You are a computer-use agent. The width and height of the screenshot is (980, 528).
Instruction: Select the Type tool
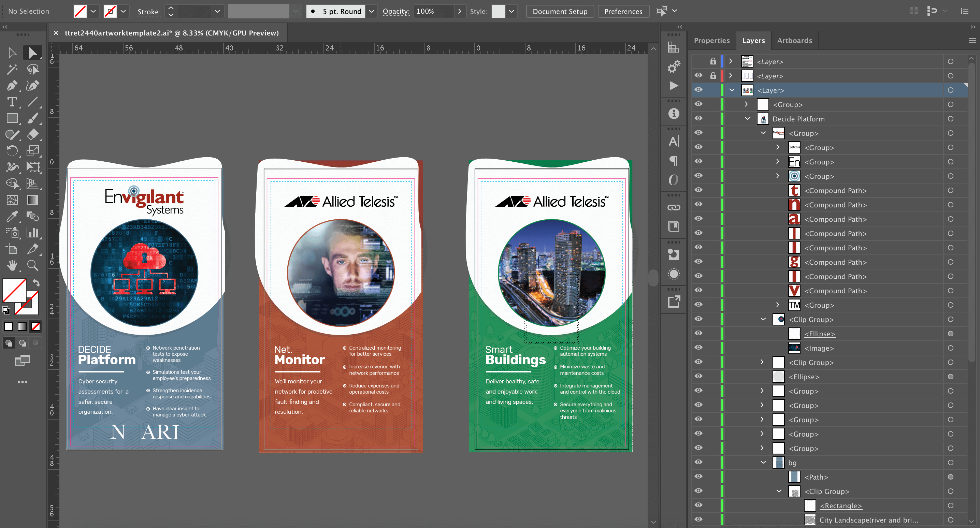point(12,102)
